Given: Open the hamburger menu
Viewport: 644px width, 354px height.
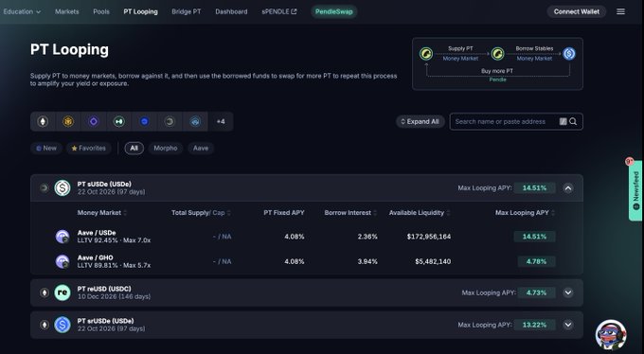Looking at the screenshot, I should pyautogui.click(x=620, y=11).
